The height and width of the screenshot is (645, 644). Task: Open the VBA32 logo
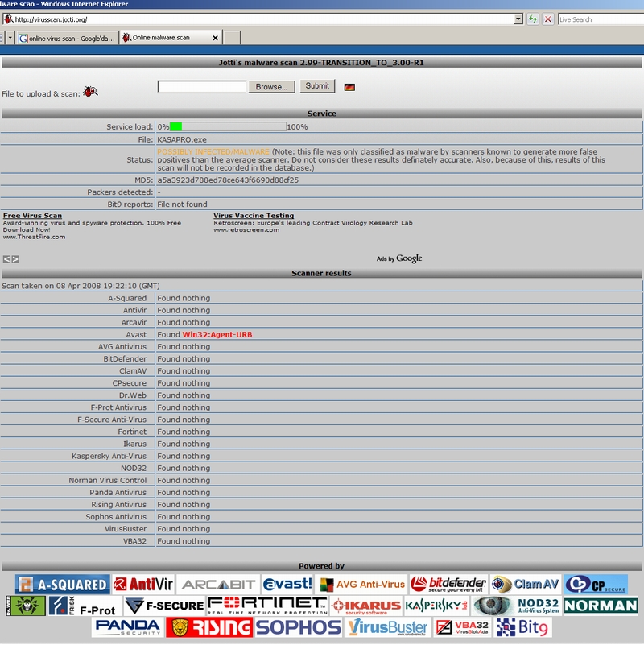coord(462,627)
